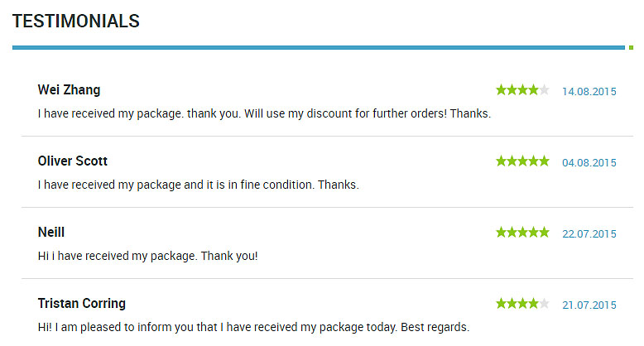Screen dimensions: 644x346
Task: Click Wei Zhang's star rating
Action: coord(522,89)
